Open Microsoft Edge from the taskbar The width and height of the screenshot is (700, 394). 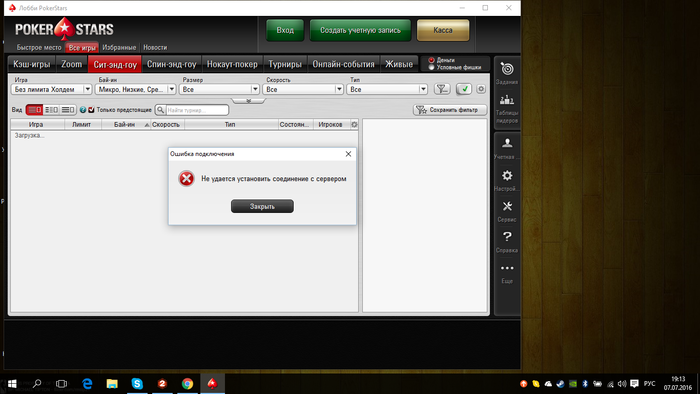87,383
